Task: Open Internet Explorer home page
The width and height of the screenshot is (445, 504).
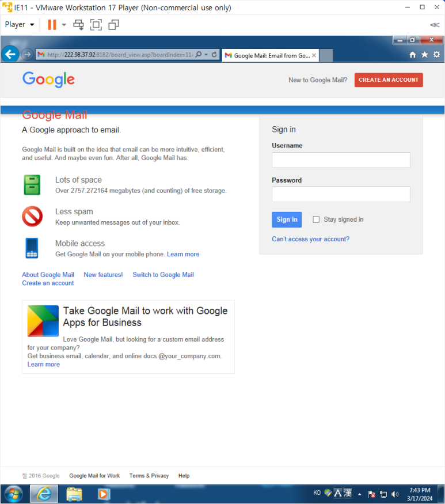Action: pos(413,55)
